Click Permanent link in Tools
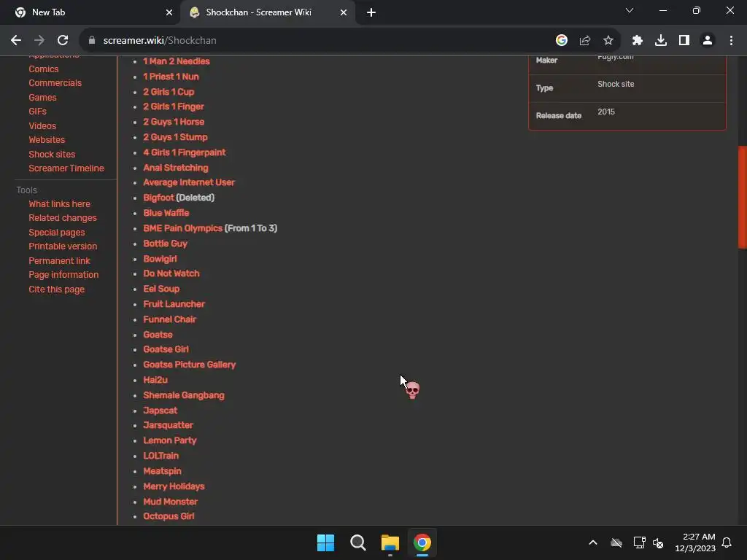Image resolution: width=747 pixels, height=560 pixels. point(59,260)
